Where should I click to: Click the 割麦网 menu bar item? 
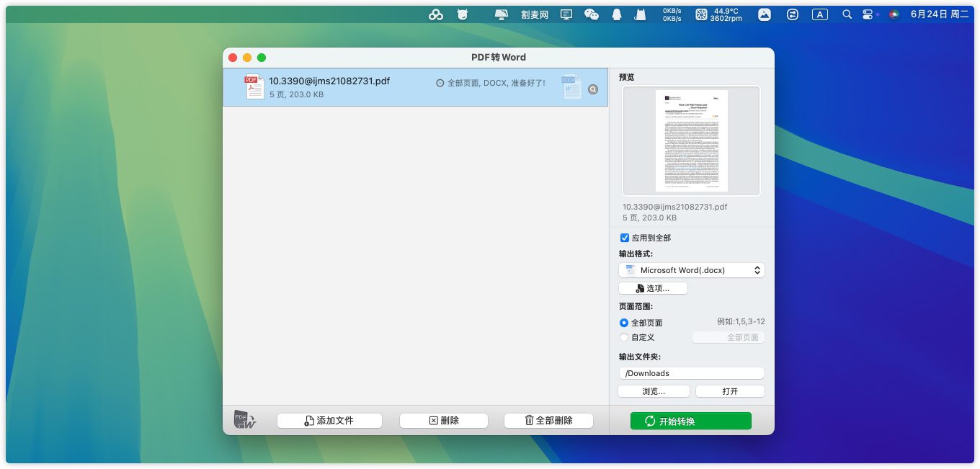[535, 14]
